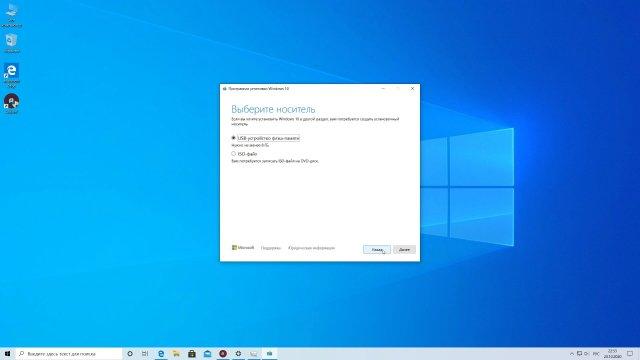640x360 pixels.
Task: Click the setup icon in the dialog title bar
Action: coord(224,89)
